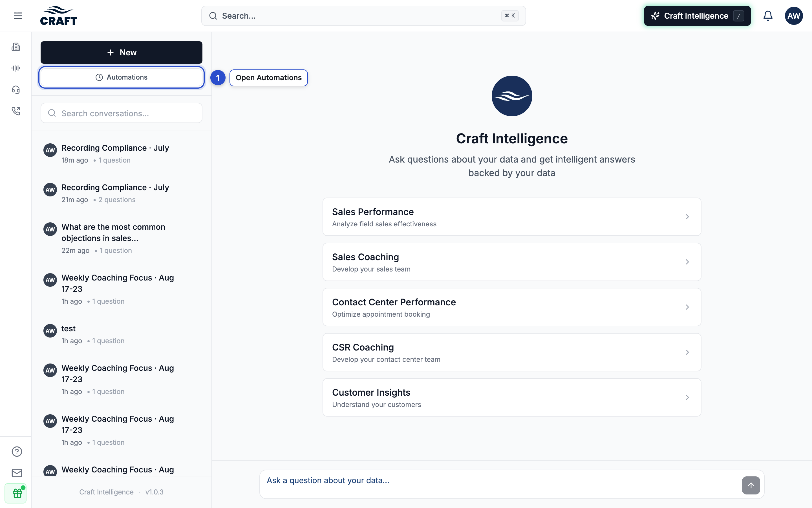Expand the Sales Performance category
This screenshot has height=508, width=812.
512,217
